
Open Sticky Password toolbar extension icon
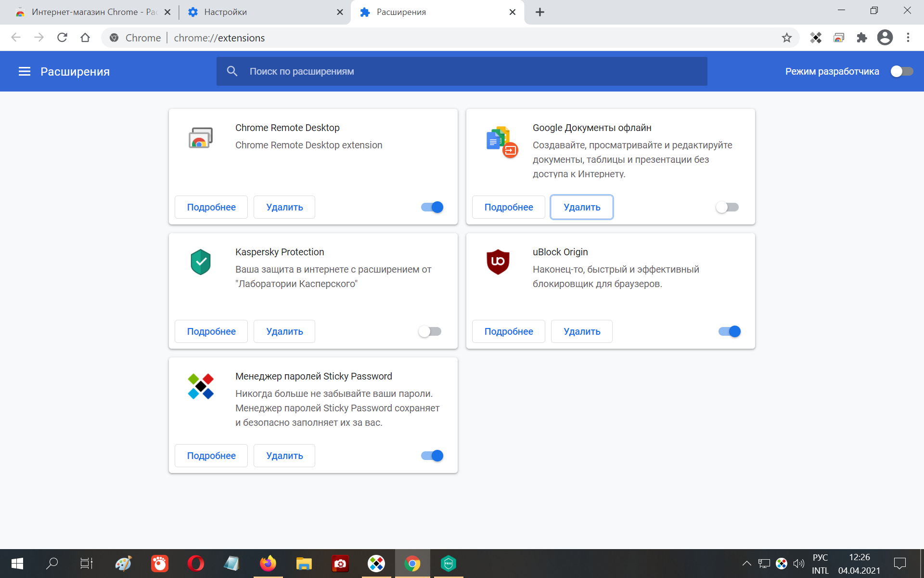click(816, 38)
